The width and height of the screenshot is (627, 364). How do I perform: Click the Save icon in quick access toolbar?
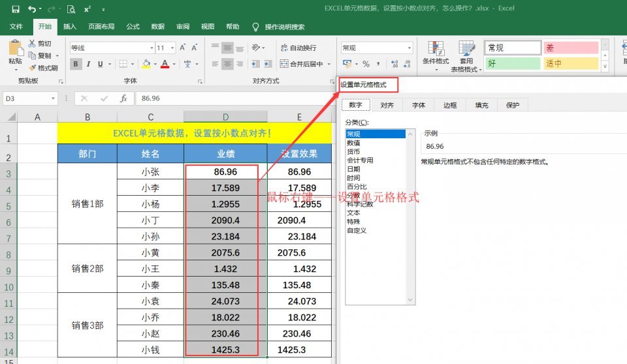[x=16, y=8]
